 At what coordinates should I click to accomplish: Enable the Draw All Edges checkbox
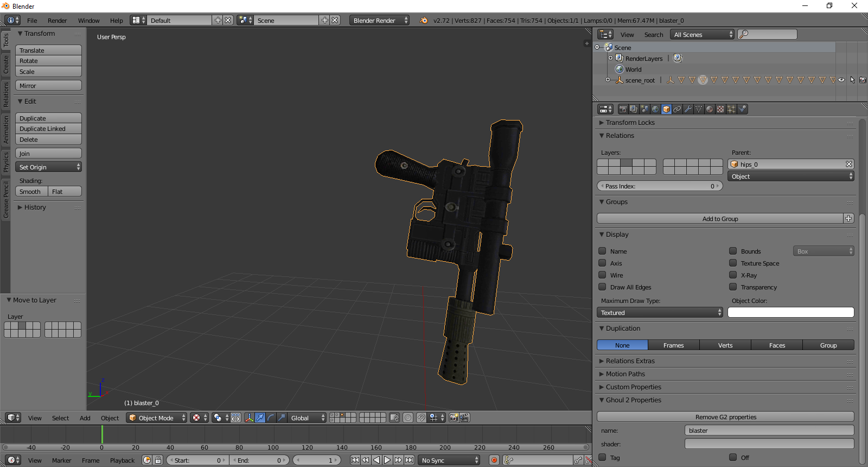coord(602,287)
